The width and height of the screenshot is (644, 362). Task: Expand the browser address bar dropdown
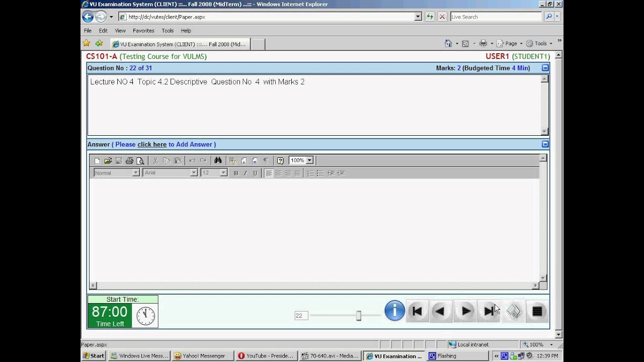coord(418,17)
